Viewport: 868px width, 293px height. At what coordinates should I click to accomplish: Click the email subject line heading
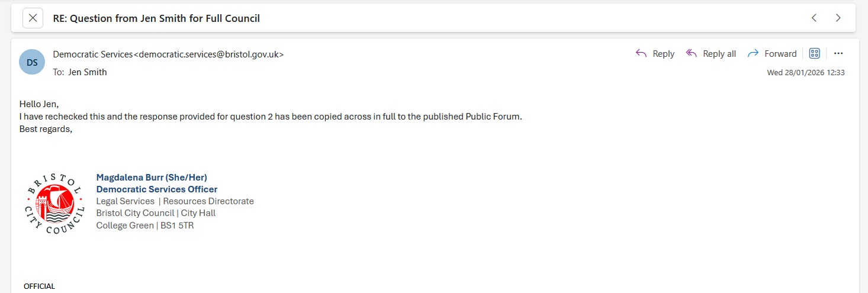pyautogui.click(x=156, y=18)
